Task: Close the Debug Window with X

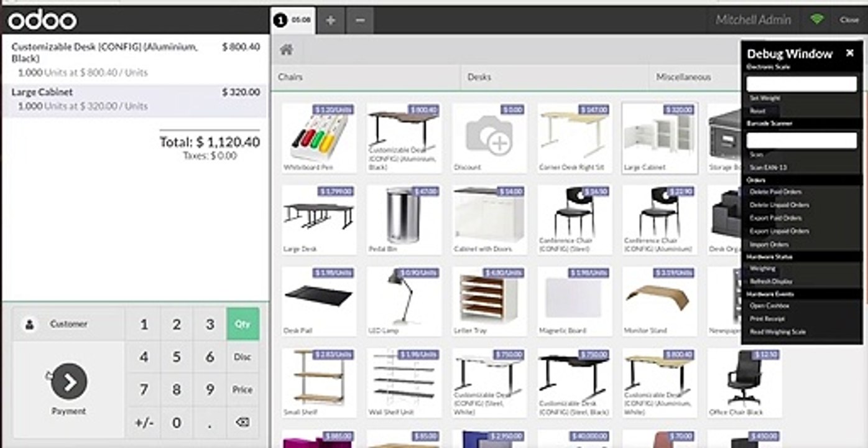Action: click(849, 54)
